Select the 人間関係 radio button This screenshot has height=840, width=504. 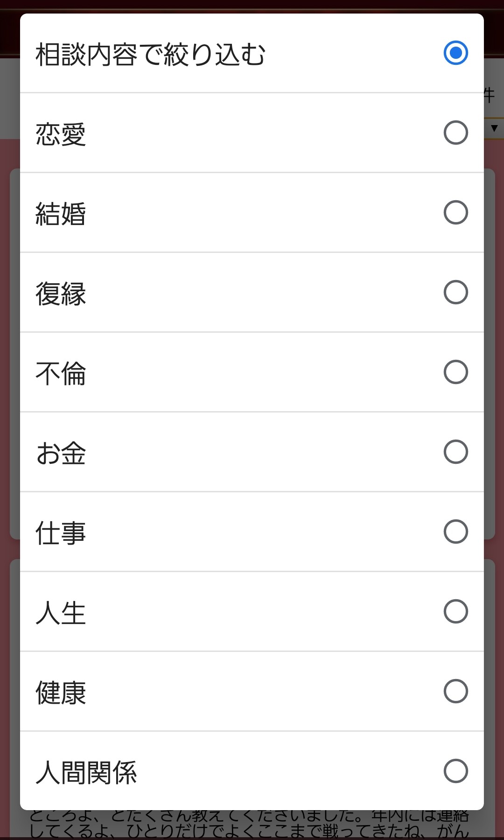[455, 771]
